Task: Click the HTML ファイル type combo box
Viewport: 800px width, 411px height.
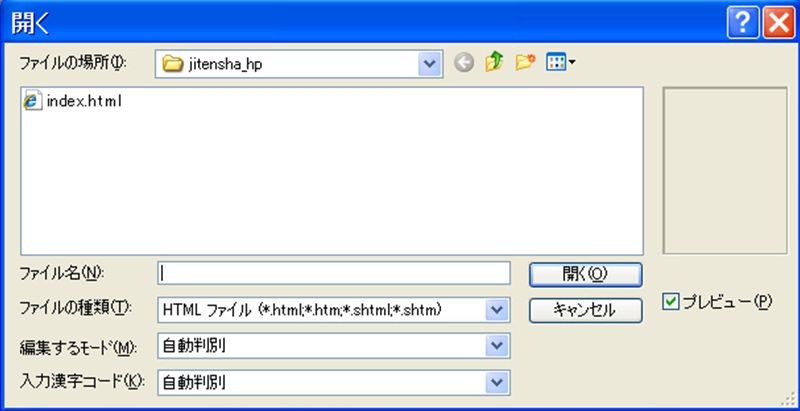Action: pos(334,310)
